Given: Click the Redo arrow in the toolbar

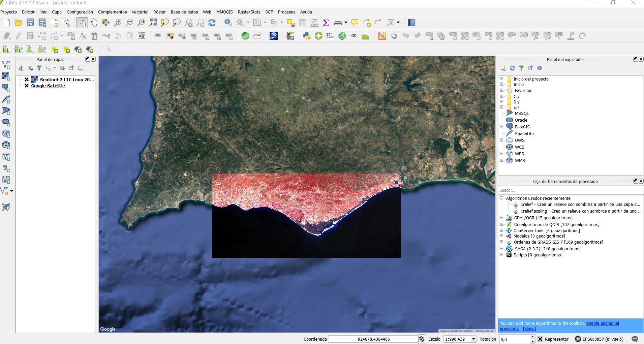Looking at the screenshot, I should [x=418, y=36].
